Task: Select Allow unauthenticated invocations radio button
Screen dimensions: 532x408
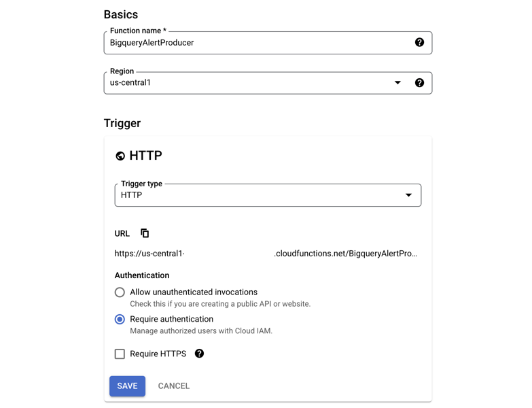Action: click(x=120, y=292)
